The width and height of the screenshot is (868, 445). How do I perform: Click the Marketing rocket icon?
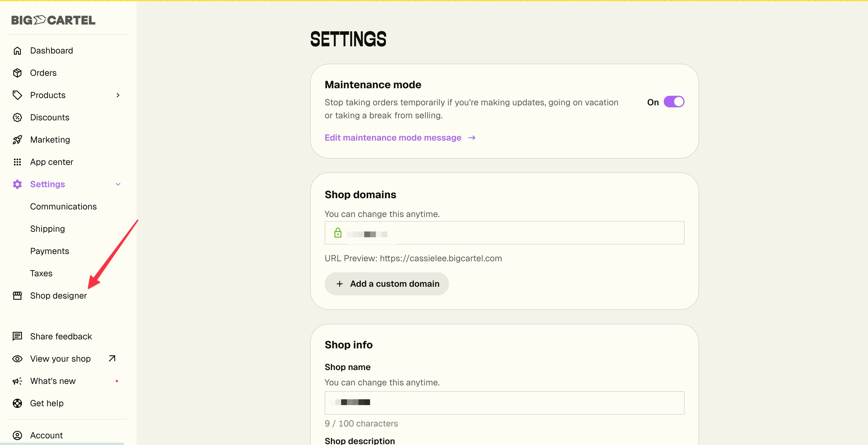tap(17, 139)
